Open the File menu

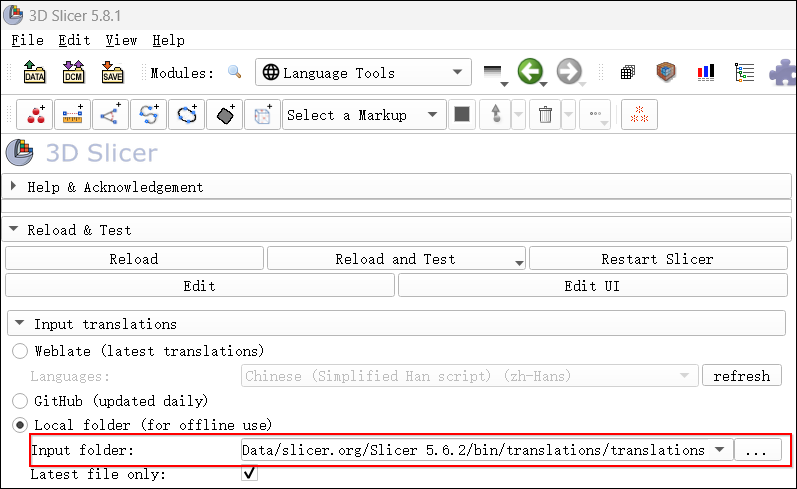27,40
